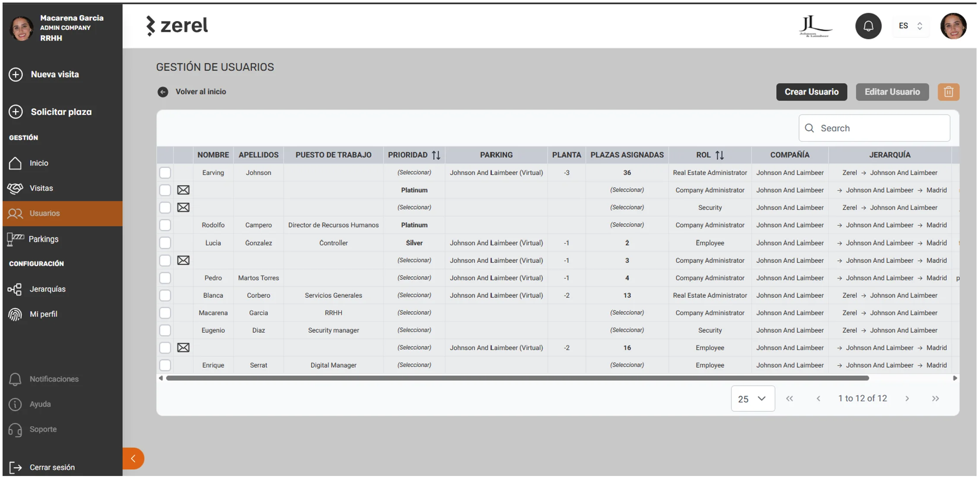Go to Visitas in sidebar menu
Screen dimensions: 980x479
41,188
